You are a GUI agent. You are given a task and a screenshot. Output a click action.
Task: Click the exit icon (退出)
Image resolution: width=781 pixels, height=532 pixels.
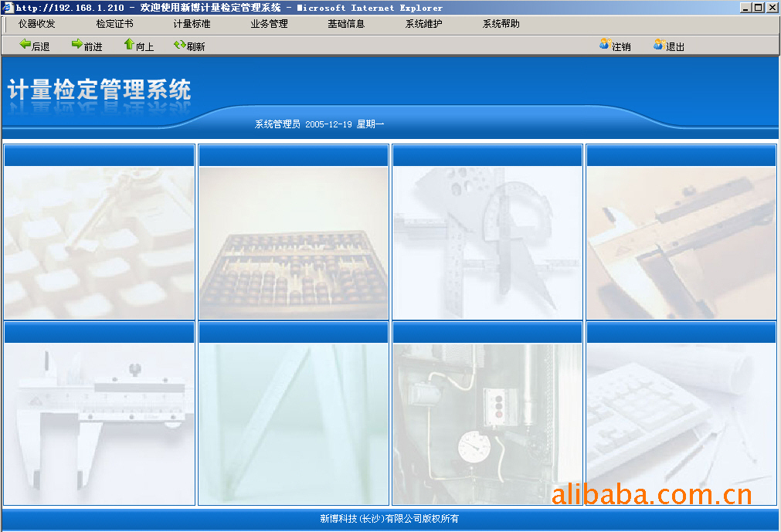(x=658, y=45)
